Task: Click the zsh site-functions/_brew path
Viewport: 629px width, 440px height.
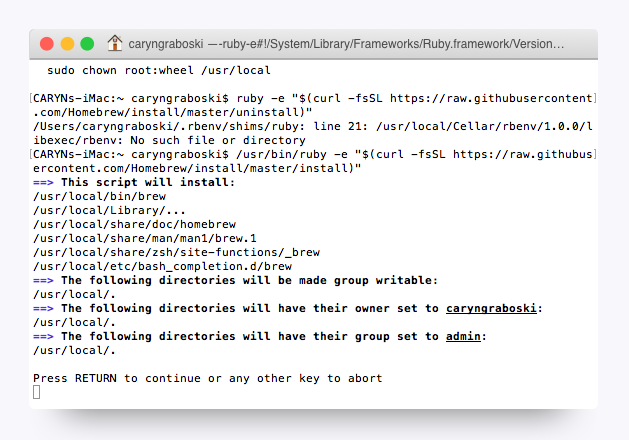Action: point(149,253)
